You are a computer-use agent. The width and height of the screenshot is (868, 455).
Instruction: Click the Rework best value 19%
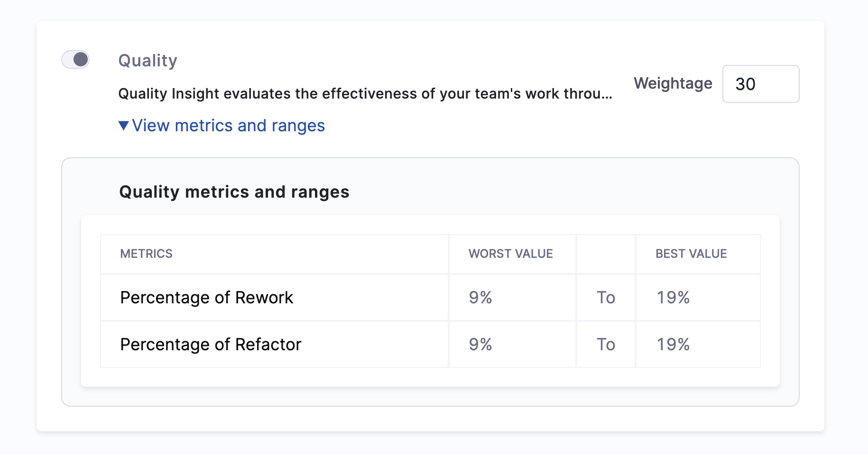(x=673, y=298)
